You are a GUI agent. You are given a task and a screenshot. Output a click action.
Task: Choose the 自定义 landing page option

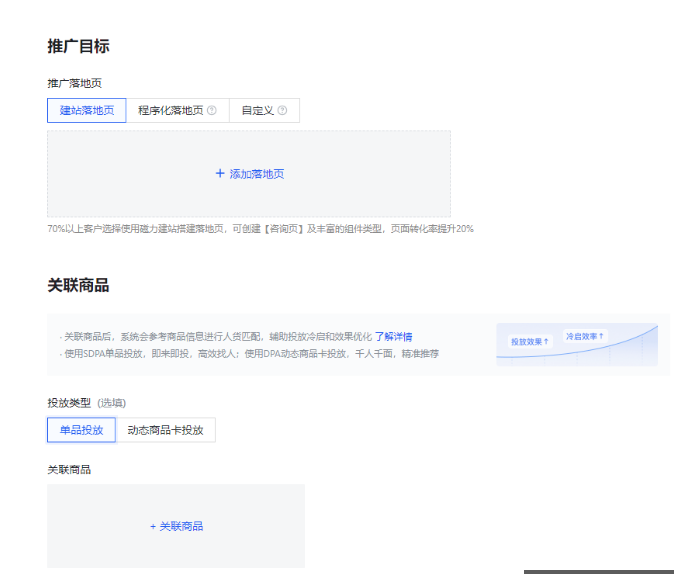(x=264, y=110)
